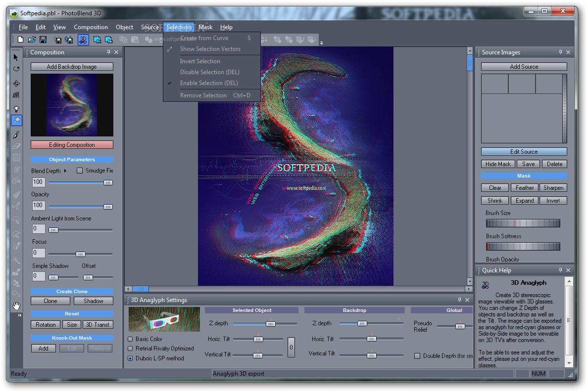Click the Focus slider handle
The image size is (588, 392).
coord(80,254)
